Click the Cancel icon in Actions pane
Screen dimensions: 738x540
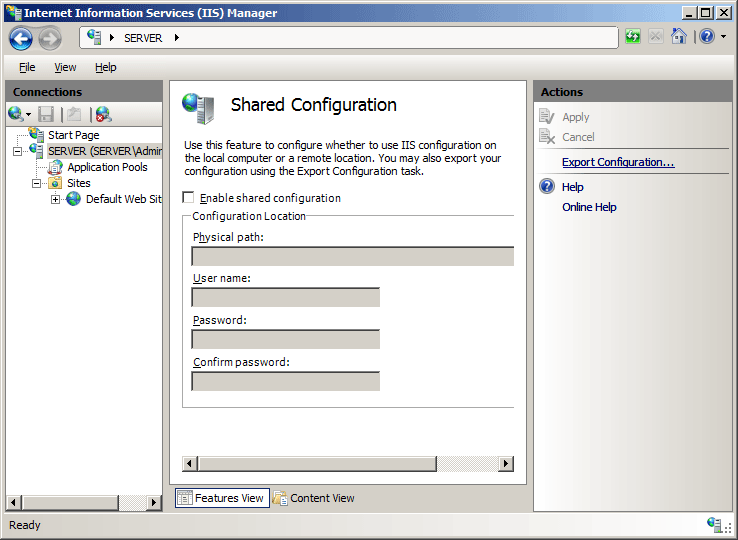point(547,137)
